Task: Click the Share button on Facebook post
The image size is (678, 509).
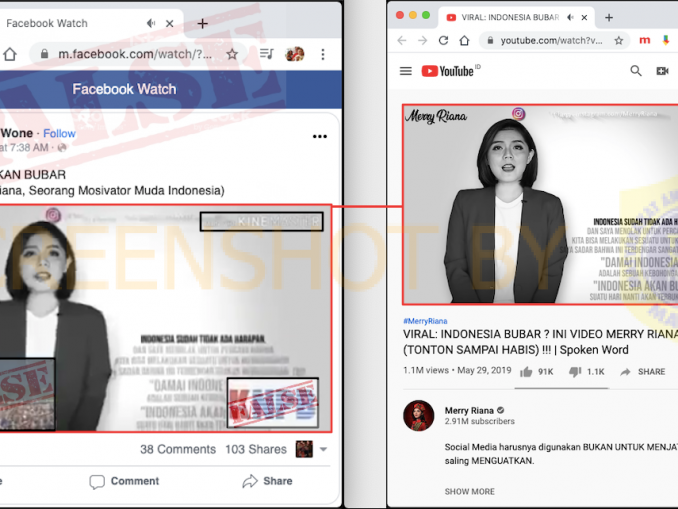Action: click(267, 481)
